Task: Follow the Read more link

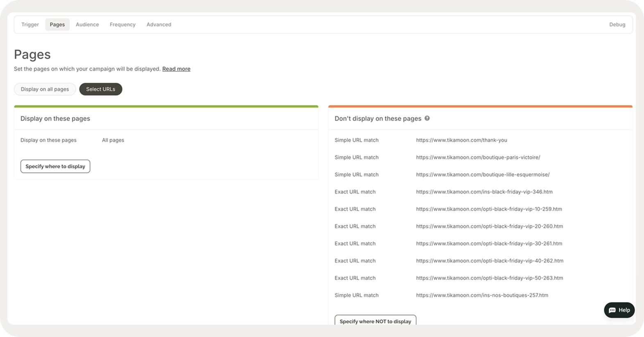Action: [x=176, y=69]
